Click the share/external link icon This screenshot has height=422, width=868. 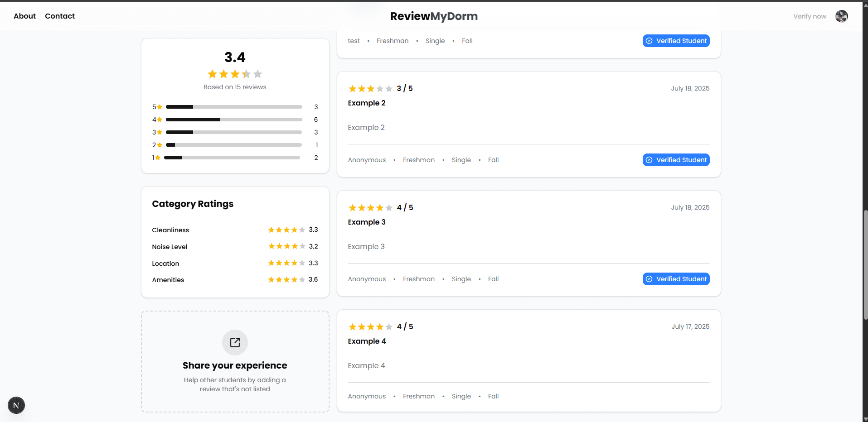coord(235,342)
